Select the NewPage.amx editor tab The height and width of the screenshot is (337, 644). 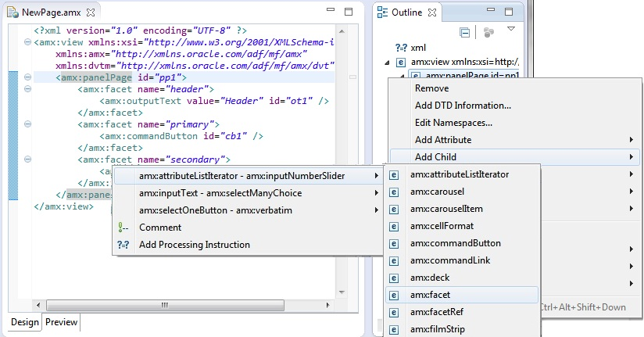(x=52, y=13)
